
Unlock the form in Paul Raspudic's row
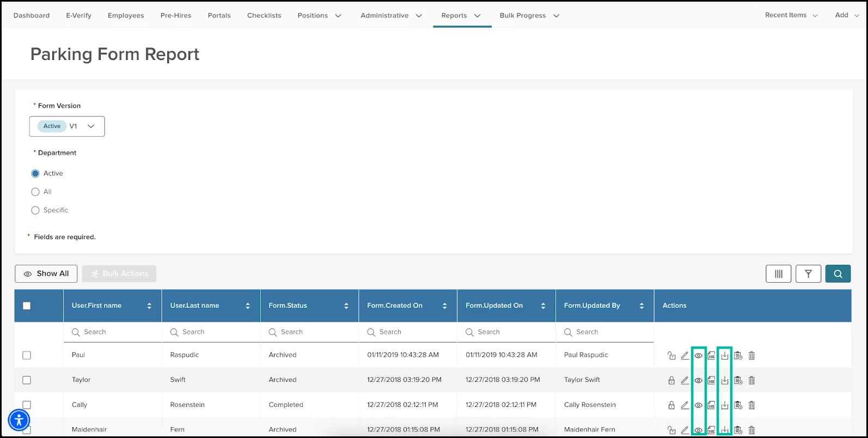671,356
